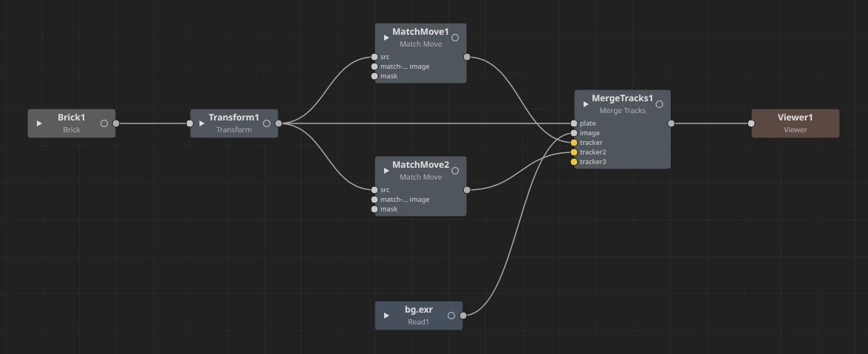This screenshot has height=354, width=868.
Task: Click the MatchMove1 match image input port
Action: pos(375,67)
